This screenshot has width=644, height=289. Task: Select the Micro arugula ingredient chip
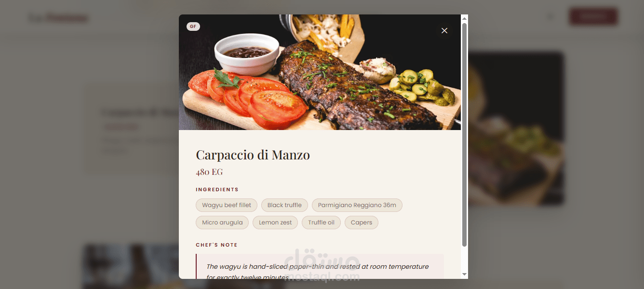click(222, 223)
